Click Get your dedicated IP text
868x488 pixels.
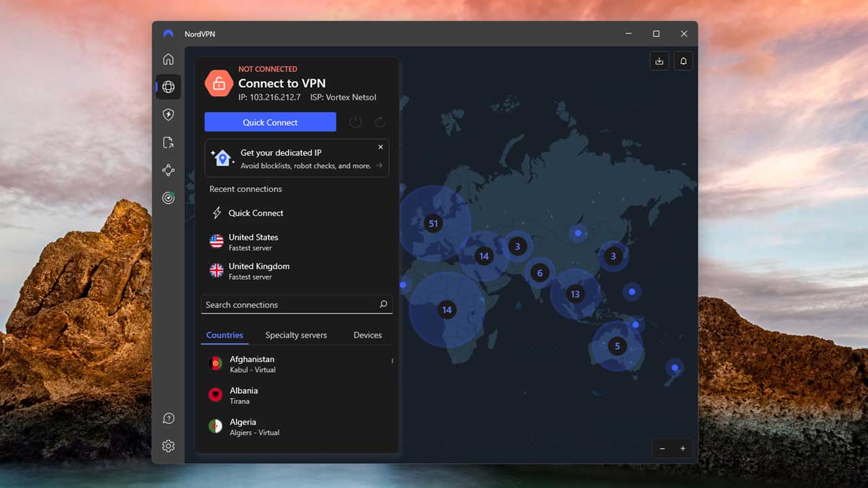coord(281,152)
